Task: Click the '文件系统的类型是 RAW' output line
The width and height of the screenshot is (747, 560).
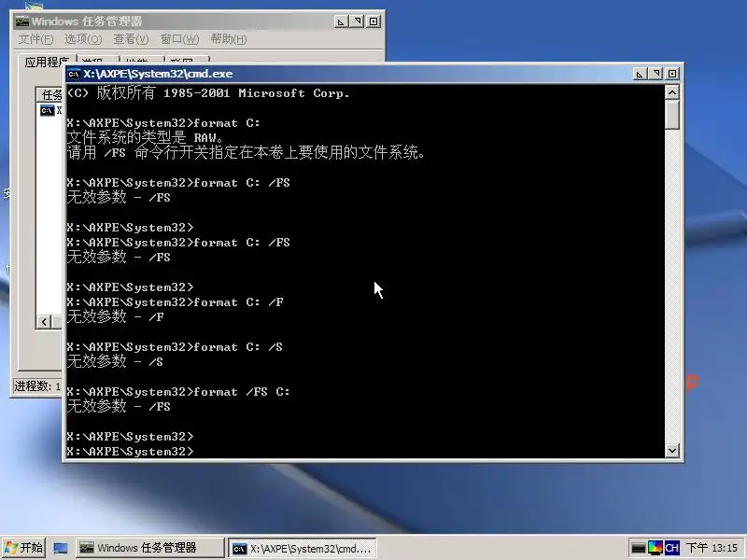Action: (x=146, y=138)
